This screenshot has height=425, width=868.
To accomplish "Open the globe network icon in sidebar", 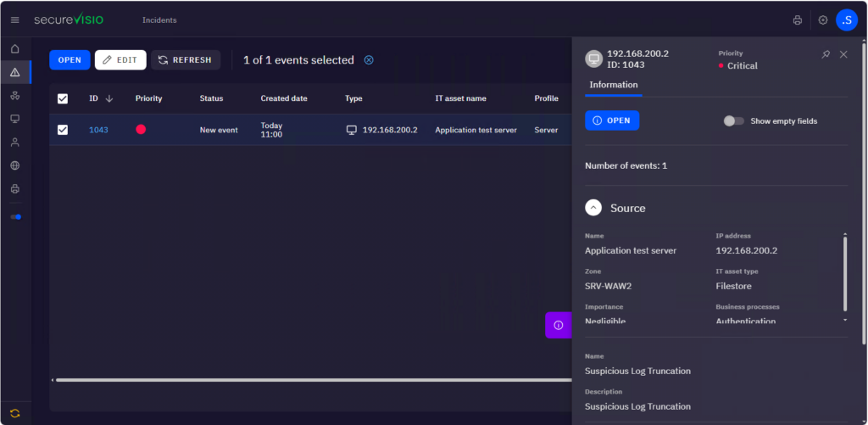I will click(x=15, y=165).
